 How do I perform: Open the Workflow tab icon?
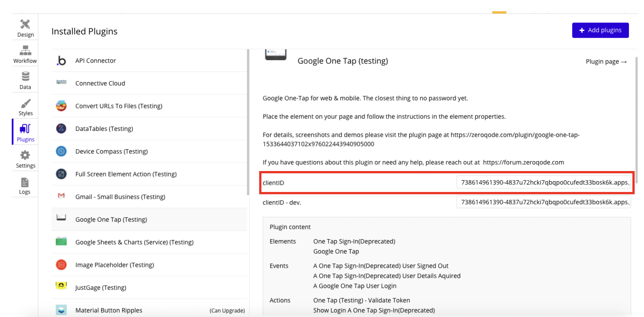[25, 51]
